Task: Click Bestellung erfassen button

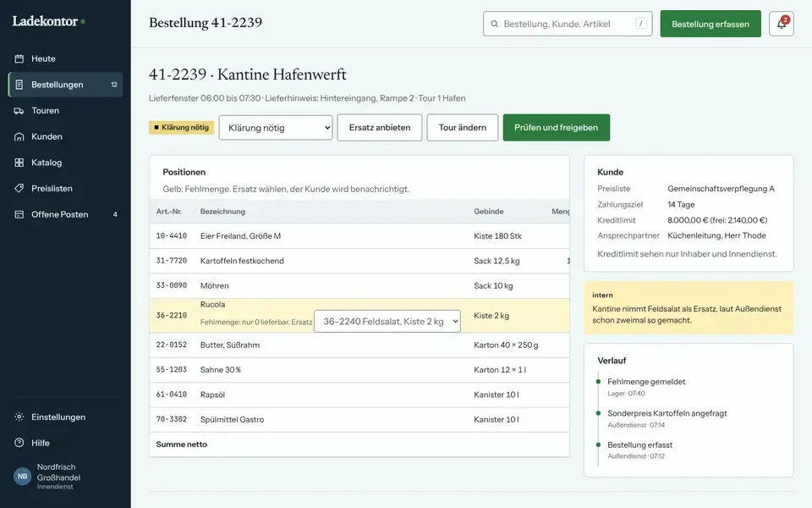Action: [710, 24]
